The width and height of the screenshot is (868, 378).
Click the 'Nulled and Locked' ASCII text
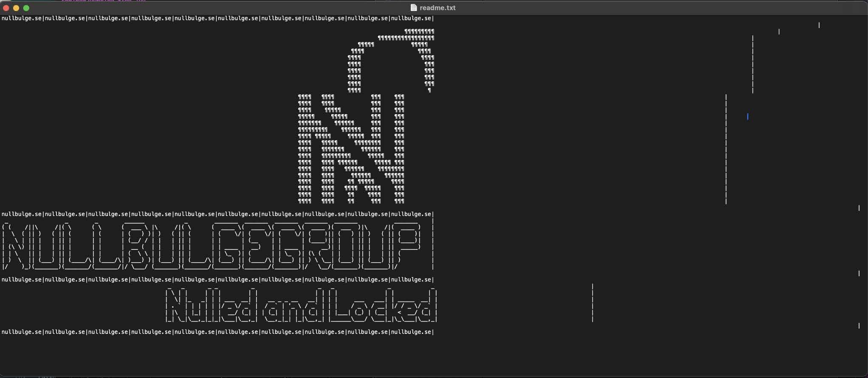(301, 305)
